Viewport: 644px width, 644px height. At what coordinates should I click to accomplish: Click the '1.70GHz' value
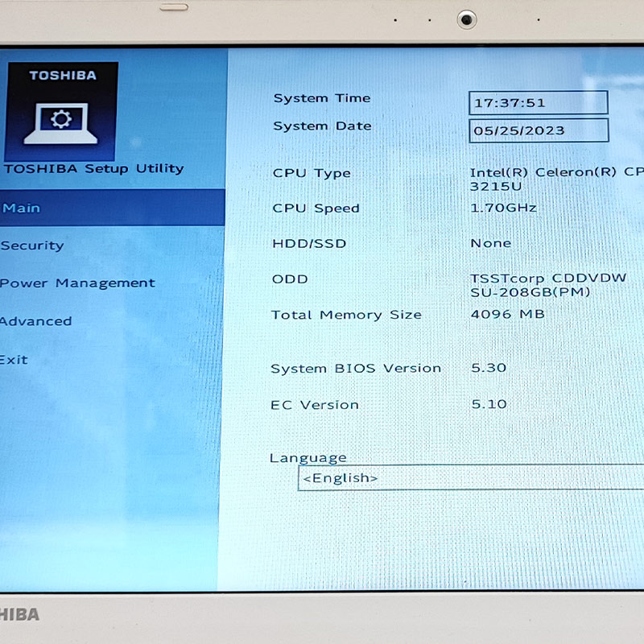click(503, 208)
